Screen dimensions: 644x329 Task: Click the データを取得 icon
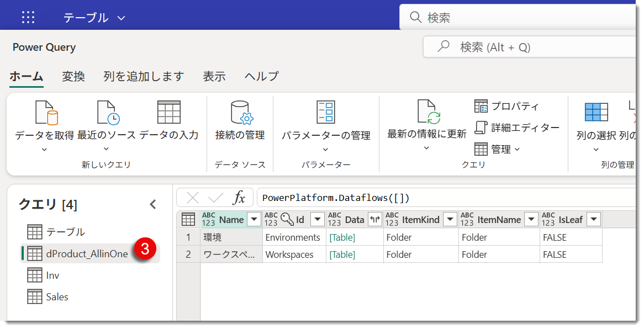click(x=46, y=112)
